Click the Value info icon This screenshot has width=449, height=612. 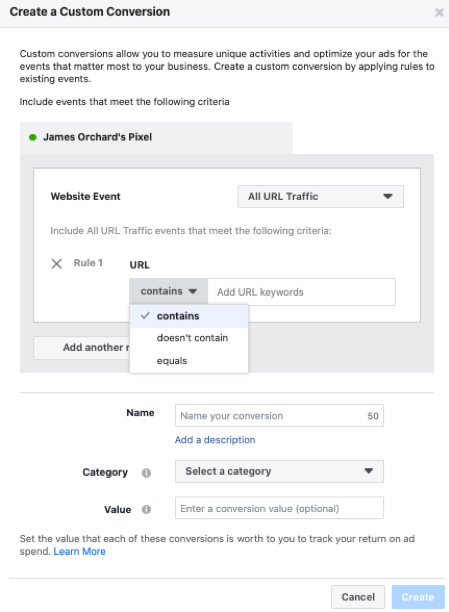146,509
